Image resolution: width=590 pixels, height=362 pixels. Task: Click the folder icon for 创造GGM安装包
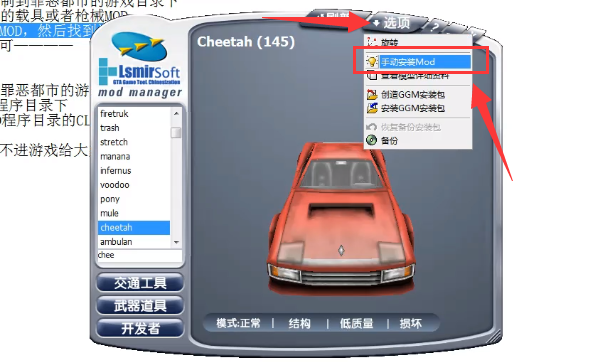coord(372,94)
